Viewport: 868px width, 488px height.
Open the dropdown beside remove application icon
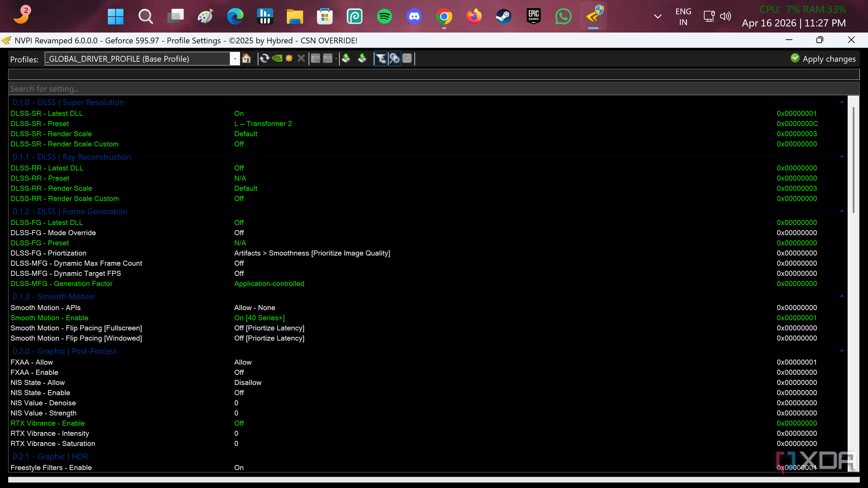tap(336, 58)
